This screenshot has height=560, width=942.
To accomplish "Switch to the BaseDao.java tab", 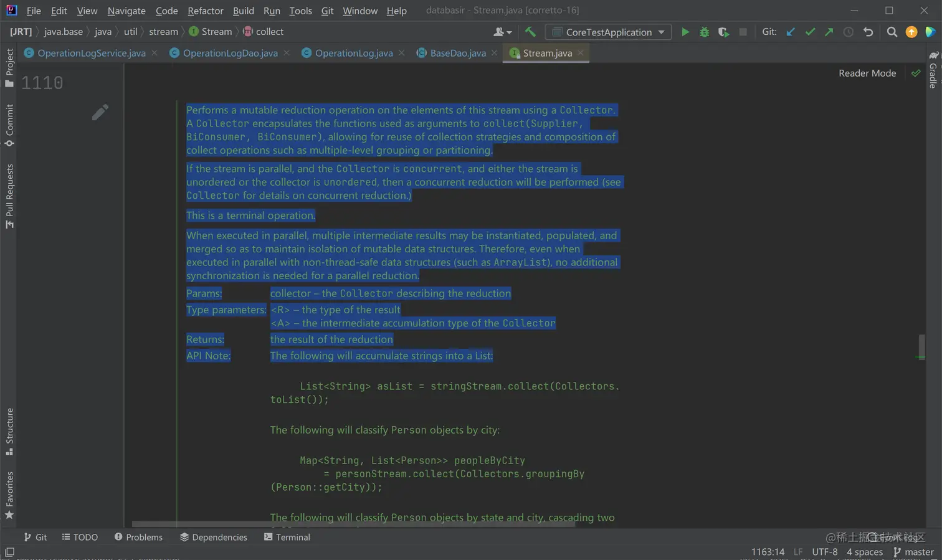I will 457,53.
